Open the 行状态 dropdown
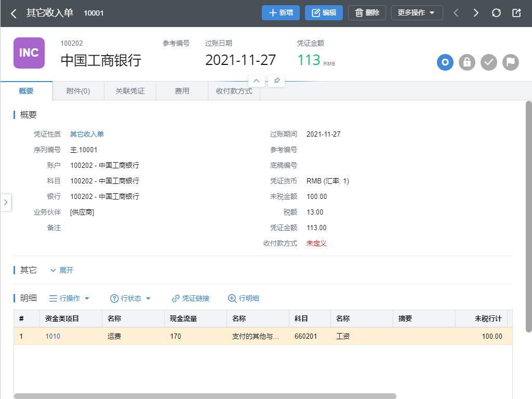 (130, 298)
